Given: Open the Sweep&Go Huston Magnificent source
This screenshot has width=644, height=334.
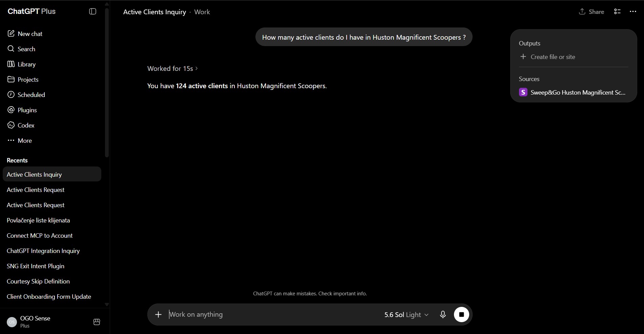Looking at the screenshot, I should click(573, 92).
